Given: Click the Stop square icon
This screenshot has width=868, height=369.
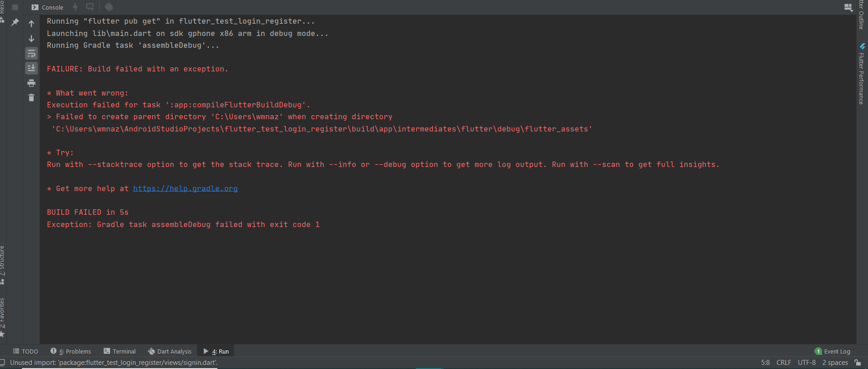Looking at the screenshot, I should click(x=15, y=7).
